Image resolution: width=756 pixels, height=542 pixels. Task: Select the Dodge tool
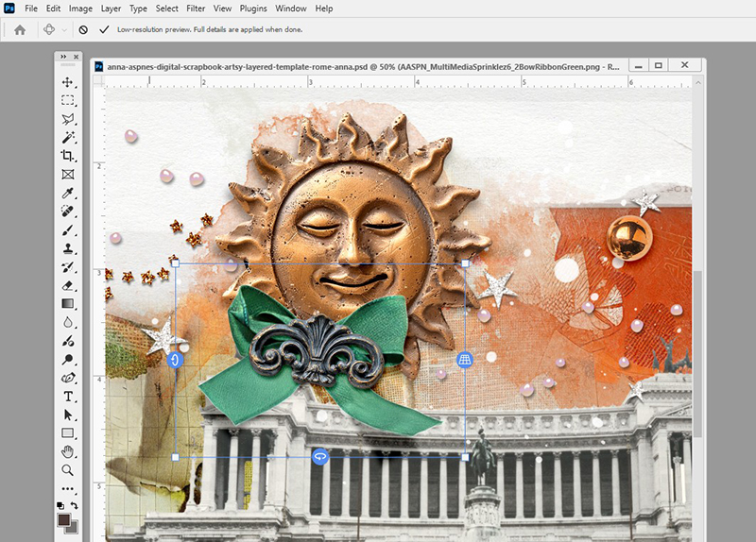67,360
